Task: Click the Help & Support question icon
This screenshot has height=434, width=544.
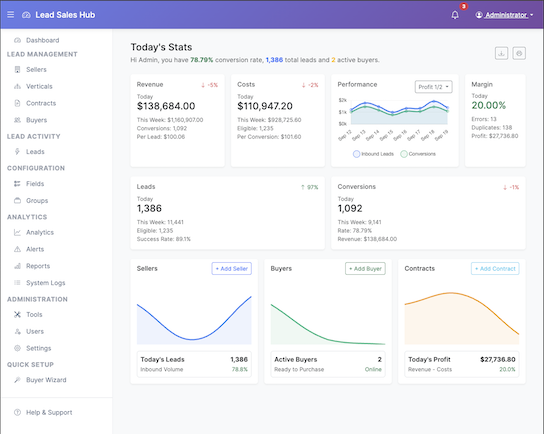Action: (17, 412)
